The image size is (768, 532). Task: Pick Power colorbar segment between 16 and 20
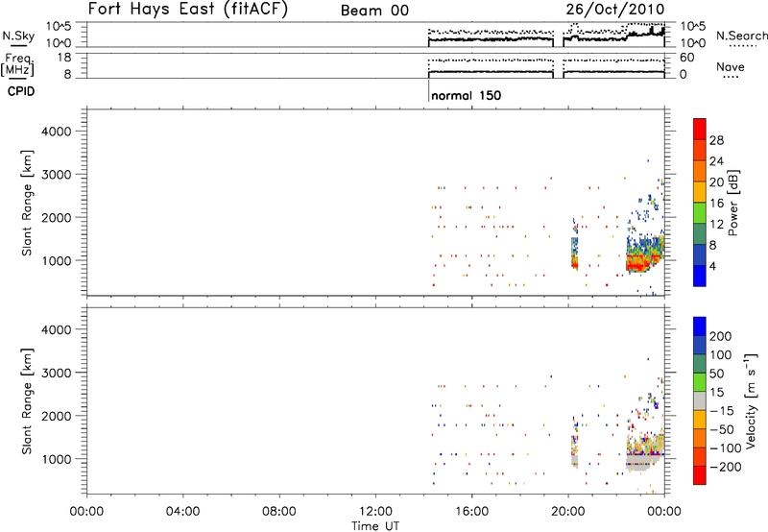(x=700, y=192)
